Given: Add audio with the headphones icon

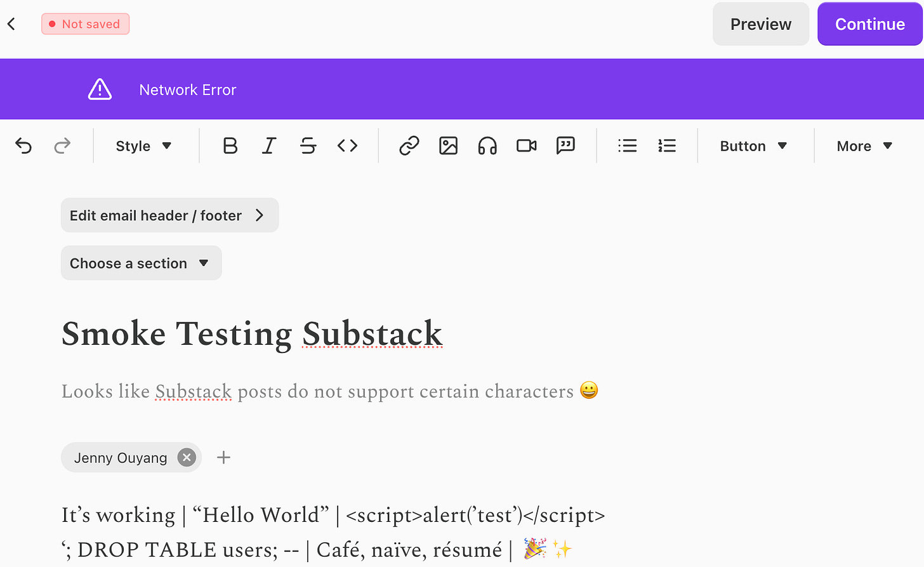Looking at the screenshot, I should (x=487, y=146).
